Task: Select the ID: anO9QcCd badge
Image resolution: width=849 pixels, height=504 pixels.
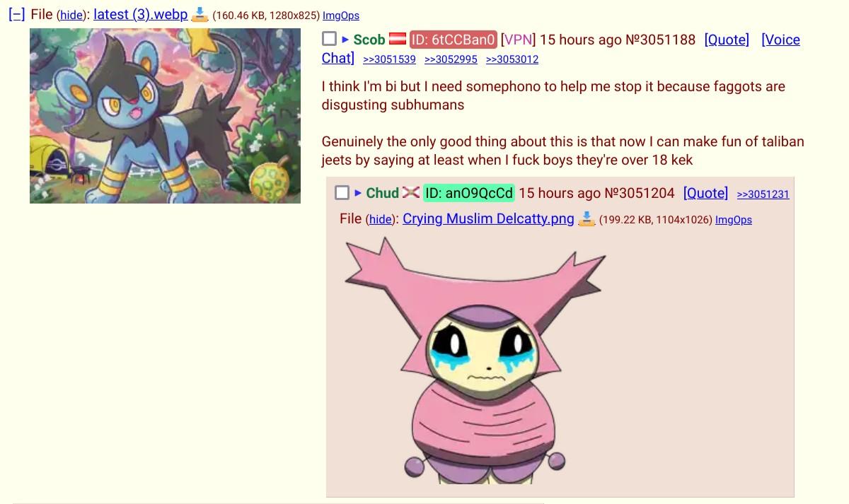Action: pyautogui.click(x=469, y=193)
